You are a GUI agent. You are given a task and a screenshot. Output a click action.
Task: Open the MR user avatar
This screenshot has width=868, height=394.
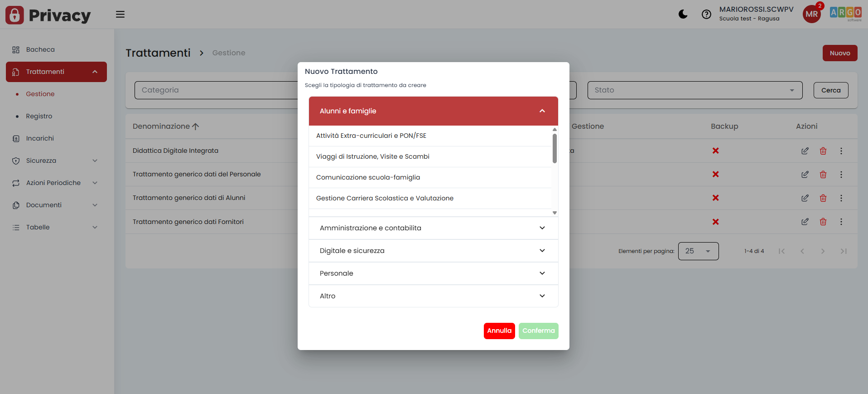[811, 14]
